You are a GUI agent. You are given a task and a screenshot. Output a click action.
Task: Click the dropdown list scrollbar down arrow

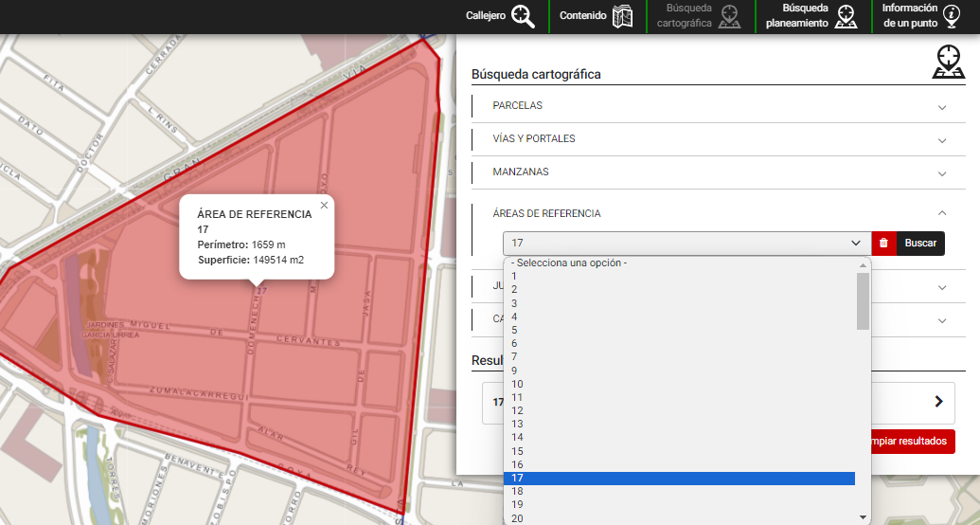pos(863,517)
